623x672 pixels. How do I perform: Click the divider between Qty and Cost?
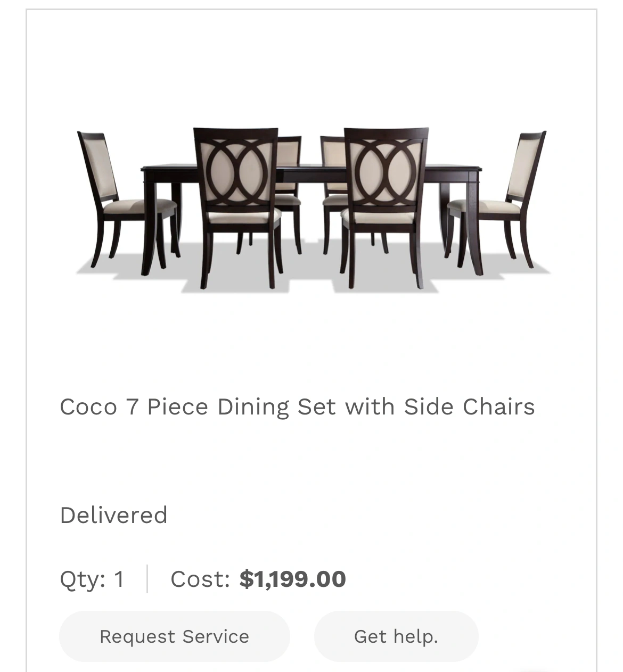(147, 579)
